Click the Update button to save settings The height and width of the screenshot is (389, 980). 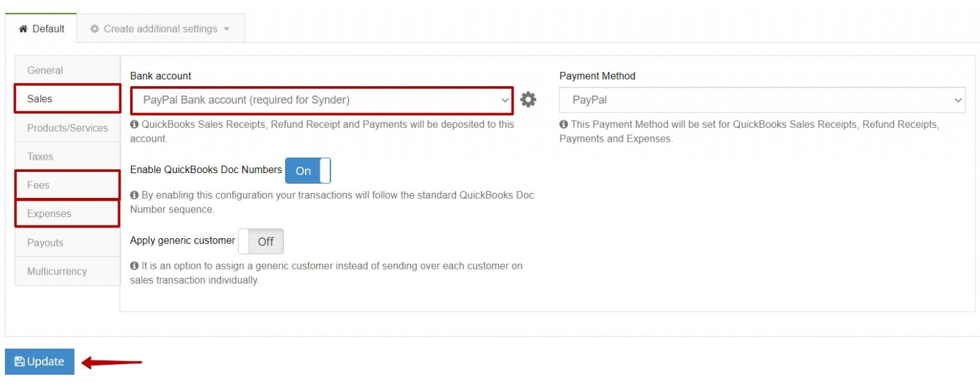[39, 361]
